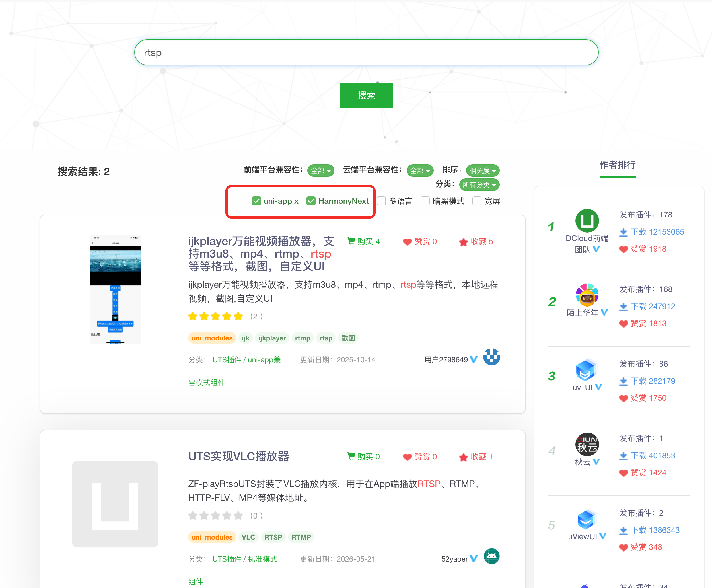712x588 pixels.
Task: Enable the 暗黑模式 checkbox
Action: coord(425,201)
